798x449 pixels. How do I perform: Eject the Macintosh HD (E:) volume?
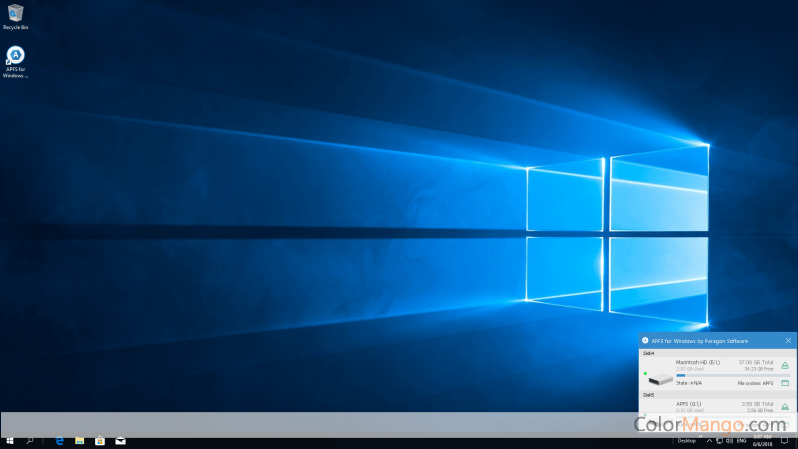(x=785, y=365)
